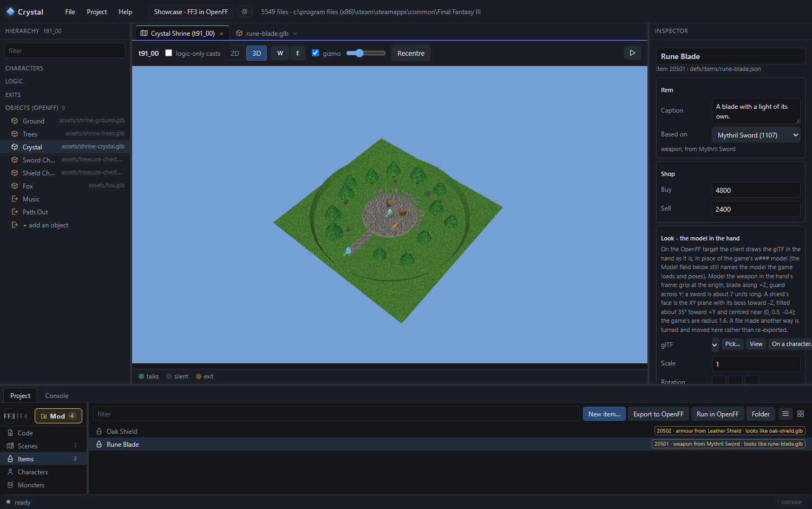
Task: Open the Mod folder selector
Action: tap(58, 416)
